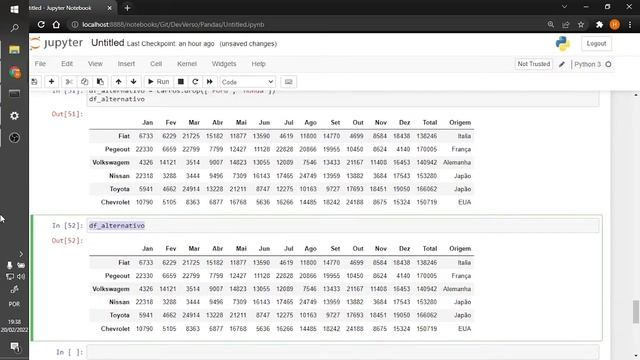Open the Widgets menu
Screen dimensions: 640x360
coord(224,64)
